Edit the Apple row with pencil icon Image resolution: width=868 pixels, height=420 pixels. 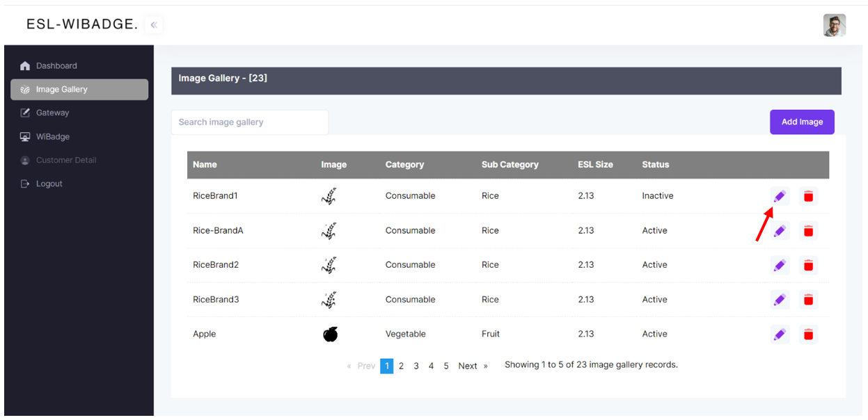(x=780, y=334)
